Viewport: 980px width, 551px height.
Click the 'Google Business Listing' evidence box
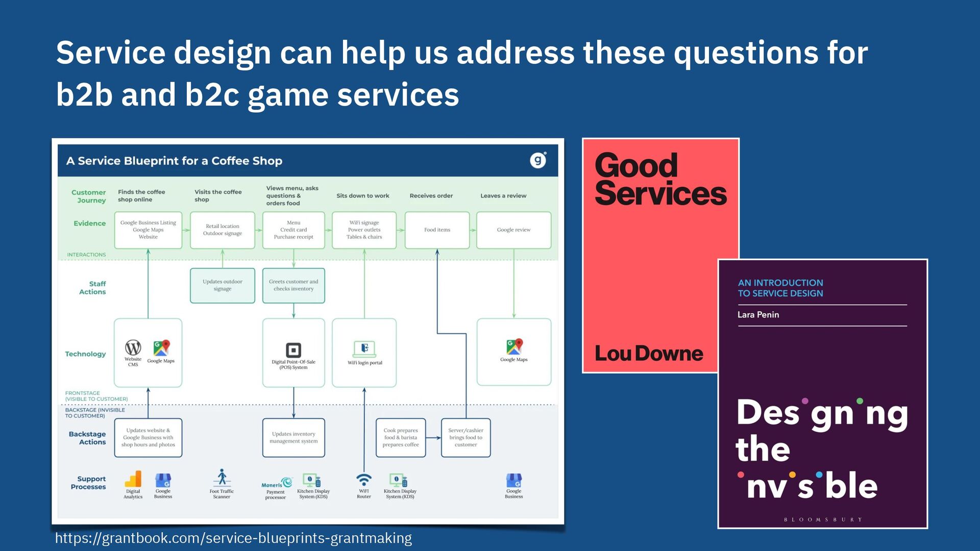click(x=148, y=230)
